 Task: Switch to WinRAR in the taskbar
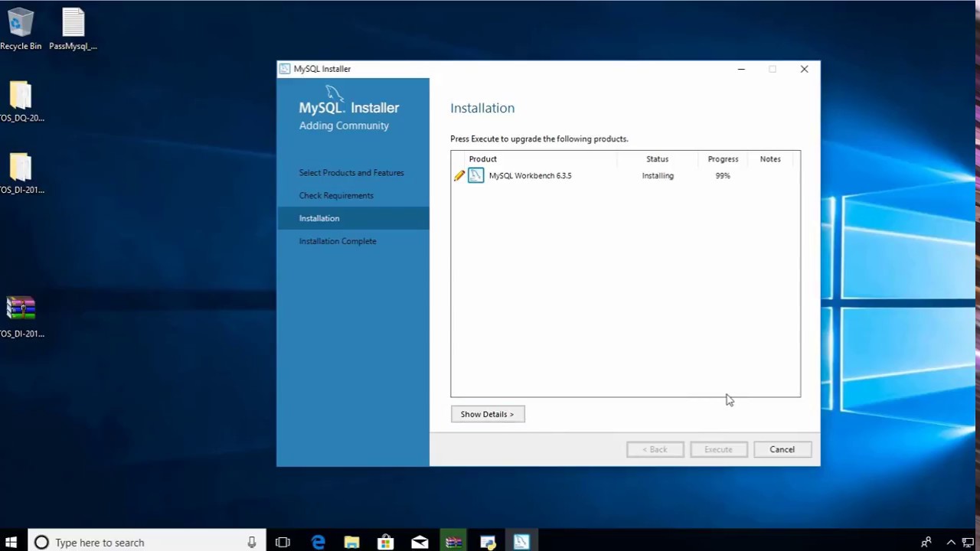[453, 543]
